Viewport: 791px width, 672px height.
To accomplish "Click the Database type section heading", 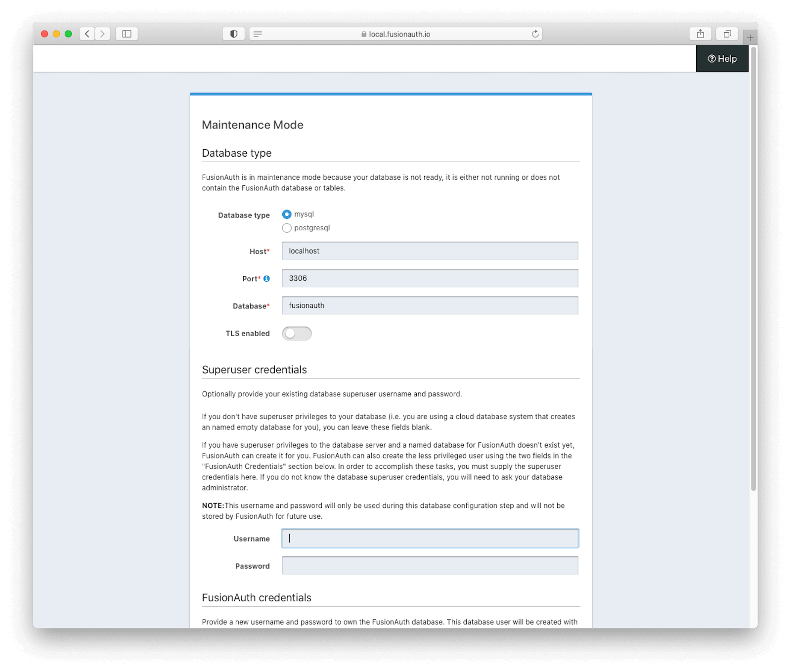I will [x=237, y=153].
